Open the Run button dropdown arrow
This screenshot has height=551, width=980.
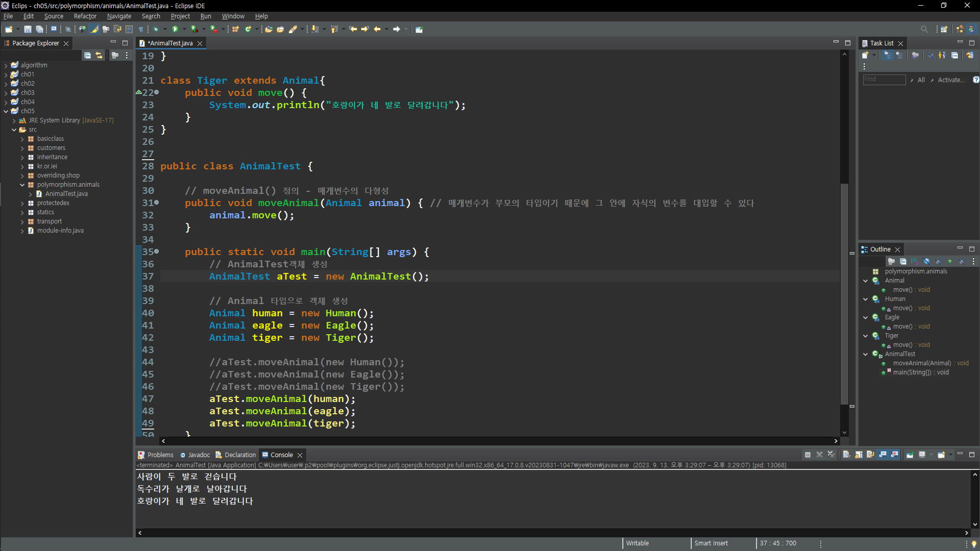184,29
